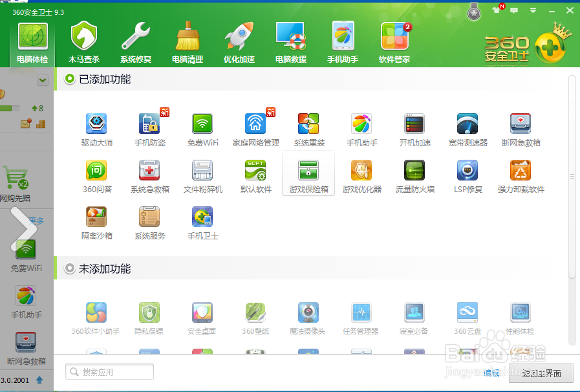Image resolution: width=580 pixels, height=392 pixels.
Task: Launch 系统急救箱 system first aid
Action: point(150,177)
